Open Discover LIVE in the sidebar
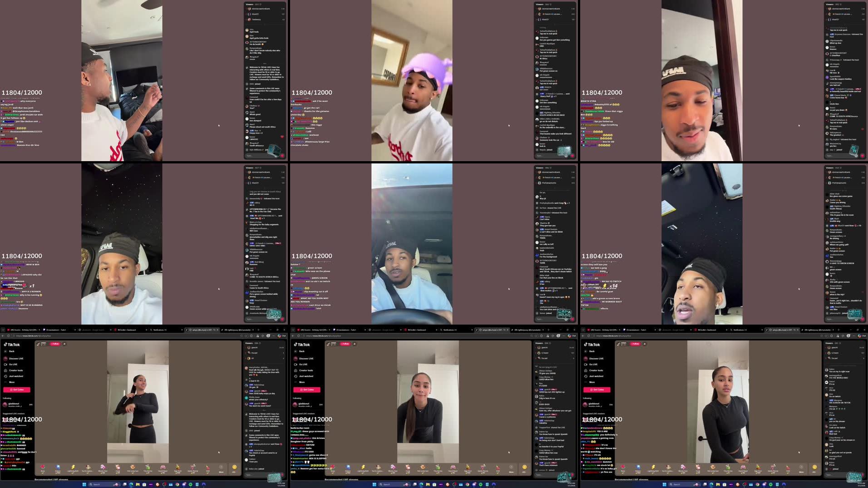The width and height of the screenshot is (868, 488). click(17, 358)
